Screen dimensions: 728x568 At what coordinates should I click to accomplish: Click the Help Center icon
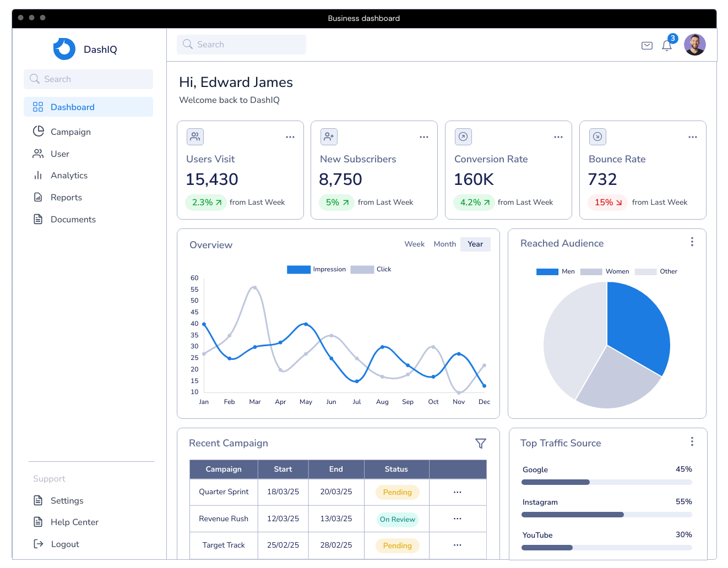[x=38, y=522]
